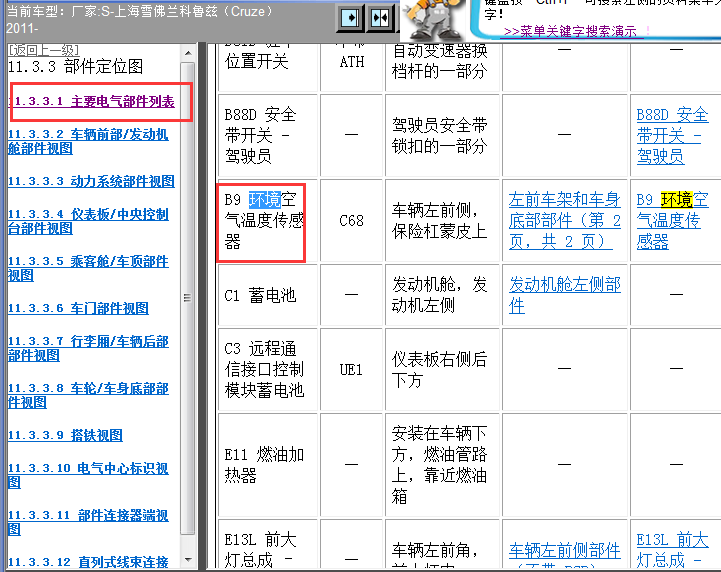Viewport: 721px width, 572px height.
Task: Open 11.3.3.9 搭铁视图
Action: tap(65, 435)
